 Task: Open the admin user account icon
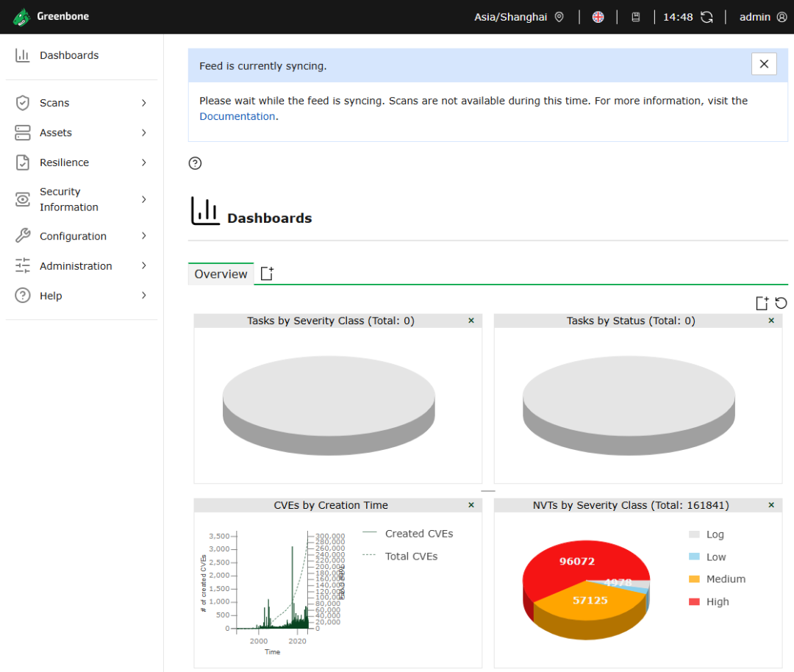click(x=782, y=17)
